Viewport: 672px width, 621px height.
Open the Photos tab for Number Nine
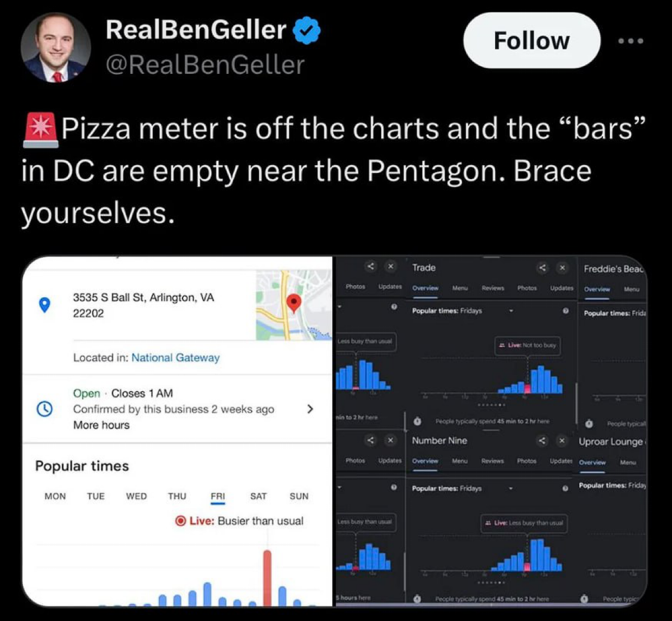pos(526,461)
